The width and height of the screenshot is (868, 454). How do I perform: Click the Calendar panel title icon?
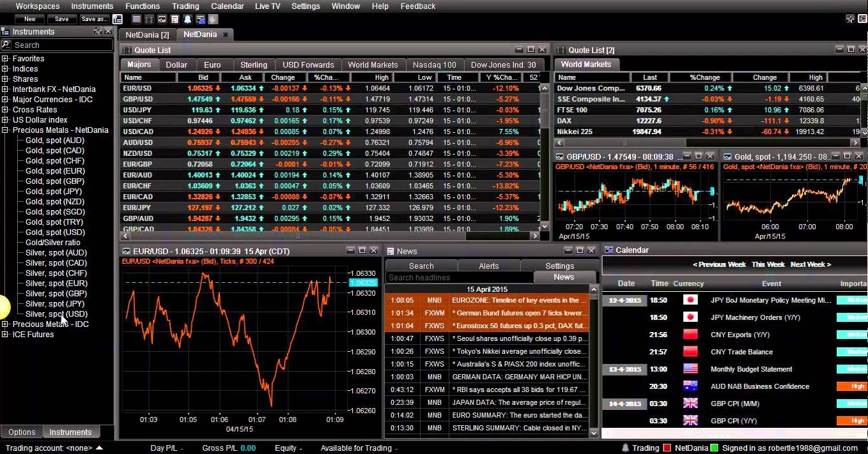point(609,250)
